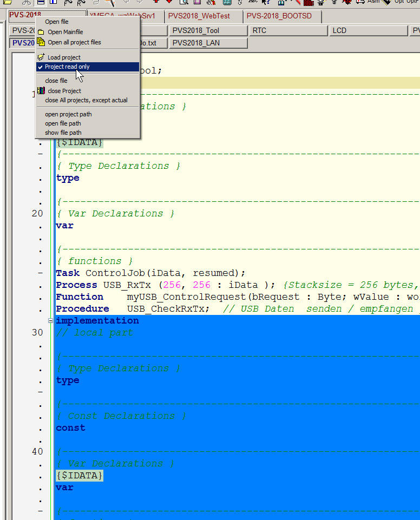Viewport: 420px width, 520px height.
Task: Click the '{ Const Declarations }' comment line
Action: click(121, 416)
